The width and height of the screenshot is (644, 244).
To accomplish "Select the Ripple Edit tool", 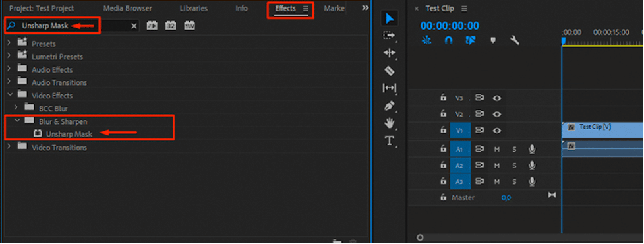I will 390,53.
